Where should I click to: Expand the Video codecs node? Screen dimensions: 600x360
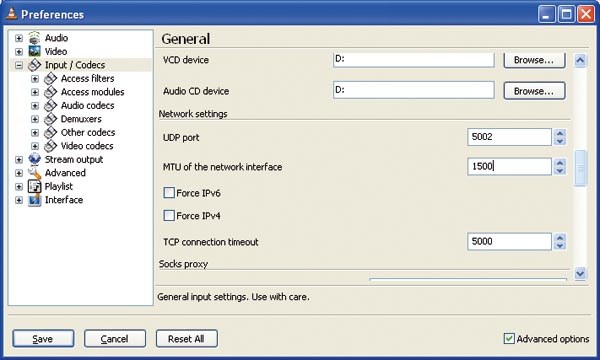(35, 146)
